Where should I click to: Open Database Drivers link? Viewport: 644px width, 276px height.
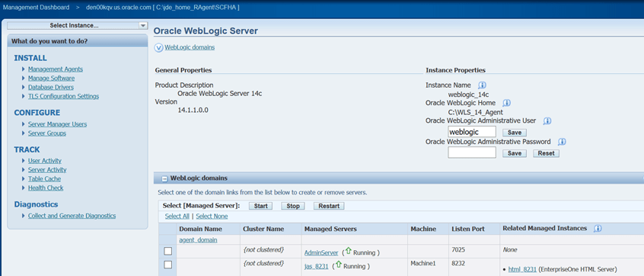pyautogui.click(x=51, y=87)
